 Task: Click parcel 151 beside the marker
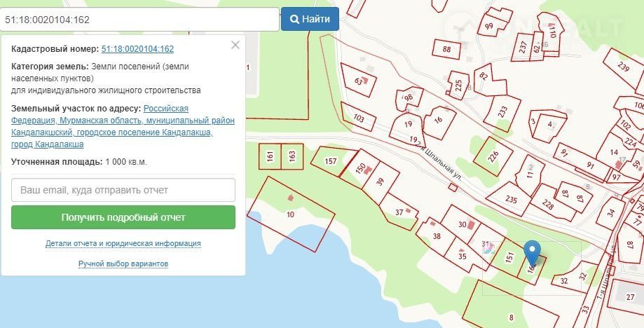pyautogui.click(x=509, y=259)
